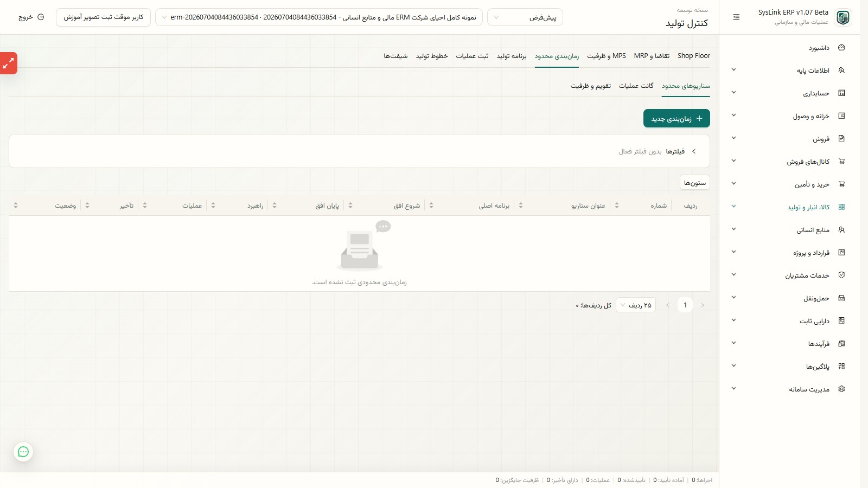Switch to the خطوط تولید tab
Viewport: 868px width, 488px height.
(x=432, y=56)
